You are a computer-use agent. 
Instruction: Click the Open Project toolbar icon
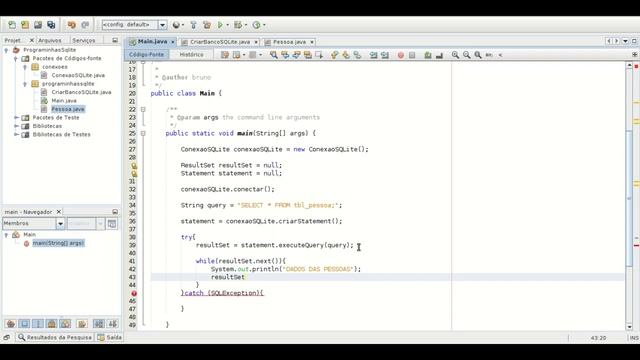pos(38,25)
